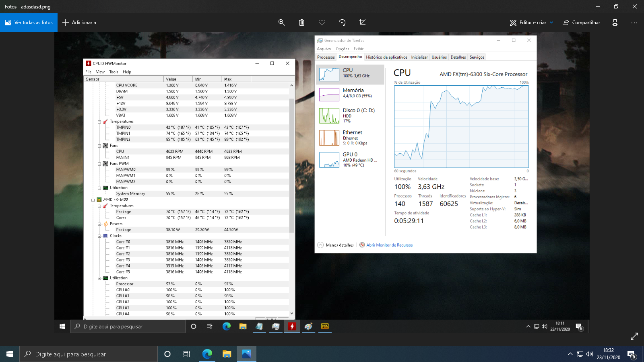Click the bottom taskbar search box
The height and width of the screenshot is (362, 644).
89,354
